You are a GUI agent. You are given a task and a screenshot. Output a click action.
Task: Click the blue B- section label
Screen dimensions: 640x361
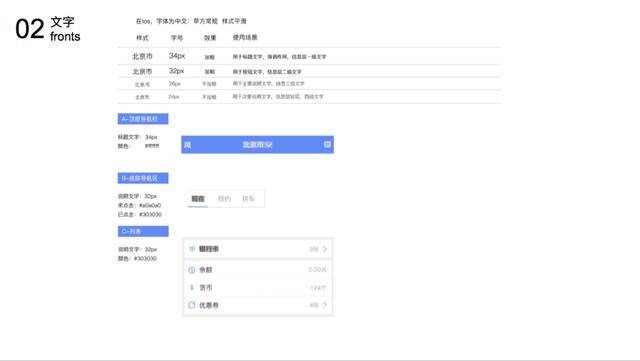143,178
